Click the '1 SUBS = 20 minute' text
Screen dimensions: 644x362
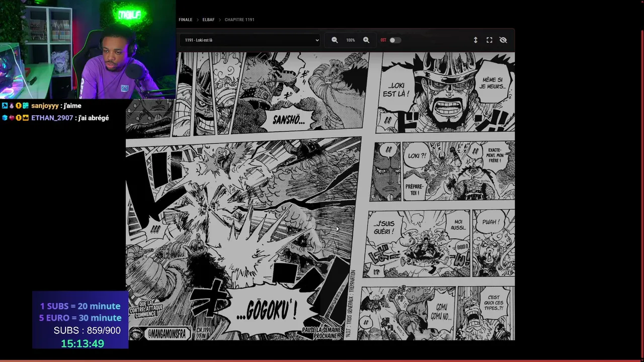(80, 306)
